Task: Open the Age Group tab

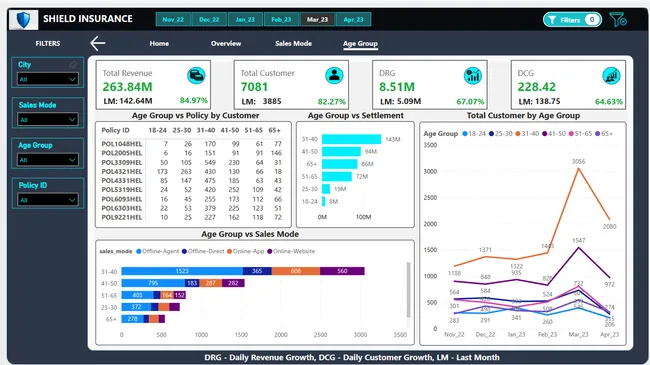Action: pyautogui.click(x=360, y=44)
